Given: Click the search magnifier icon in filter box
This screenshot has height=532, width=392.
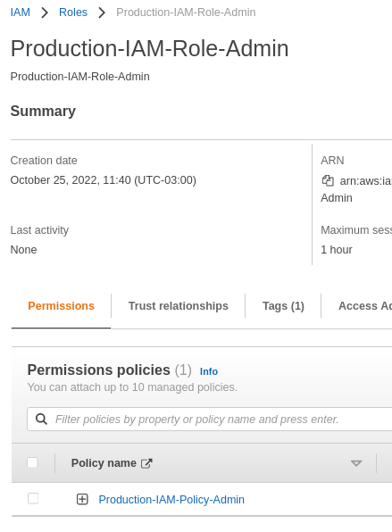Looking at the screenshot, I should point(41,419).
